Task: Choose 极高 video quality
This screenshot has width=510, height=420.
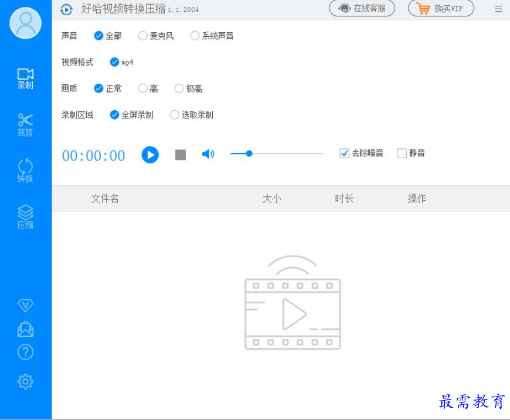Action: [x=179, y=88]
